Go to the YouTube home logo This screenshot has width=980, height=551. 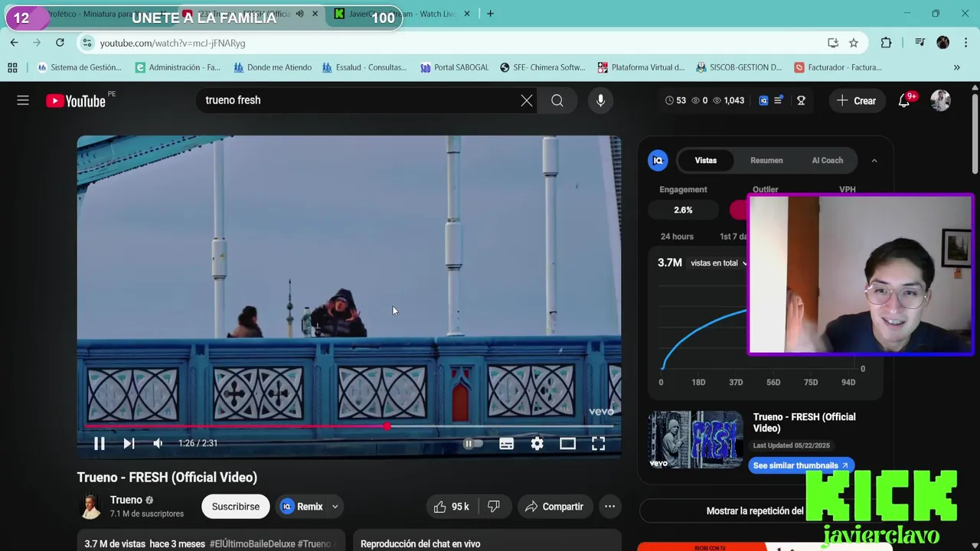[75, 100]
